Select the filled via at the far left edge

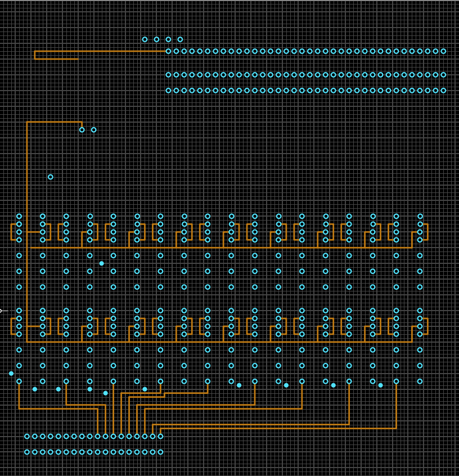[x=11, y=374]
